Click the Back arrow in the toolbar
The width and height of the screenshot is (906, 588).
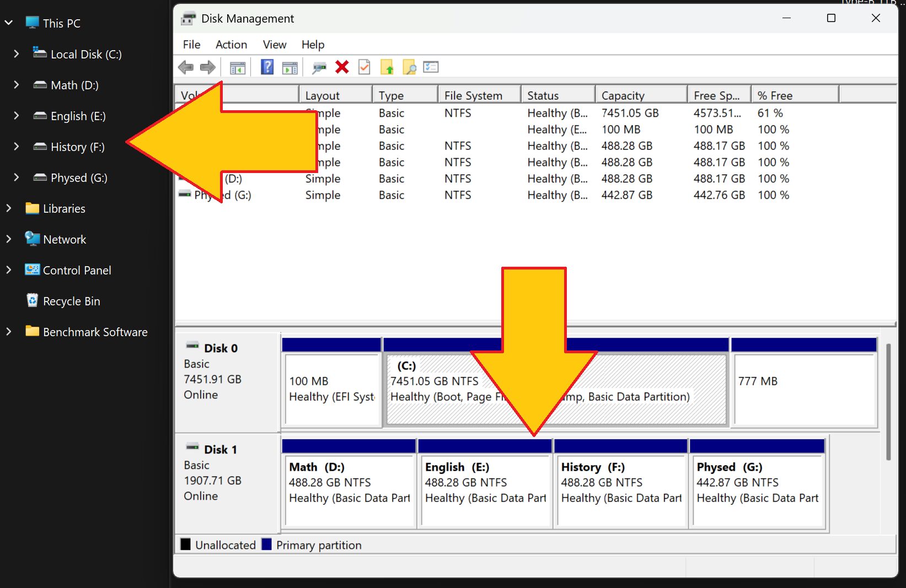pyautogui.click(x=186, y=67)
